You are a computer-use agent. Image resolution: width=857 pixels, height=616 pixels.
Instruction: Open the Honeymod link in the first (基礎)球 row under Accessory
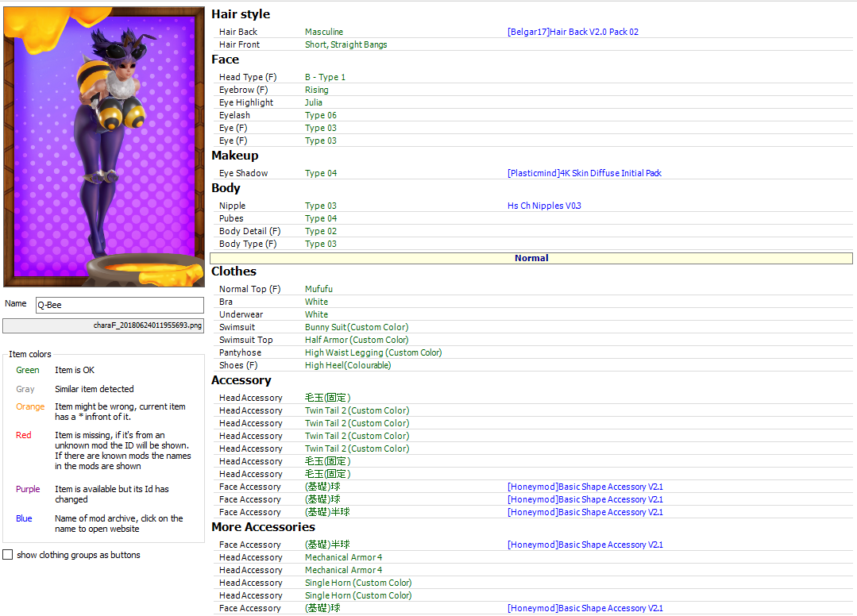click(585, 487)
